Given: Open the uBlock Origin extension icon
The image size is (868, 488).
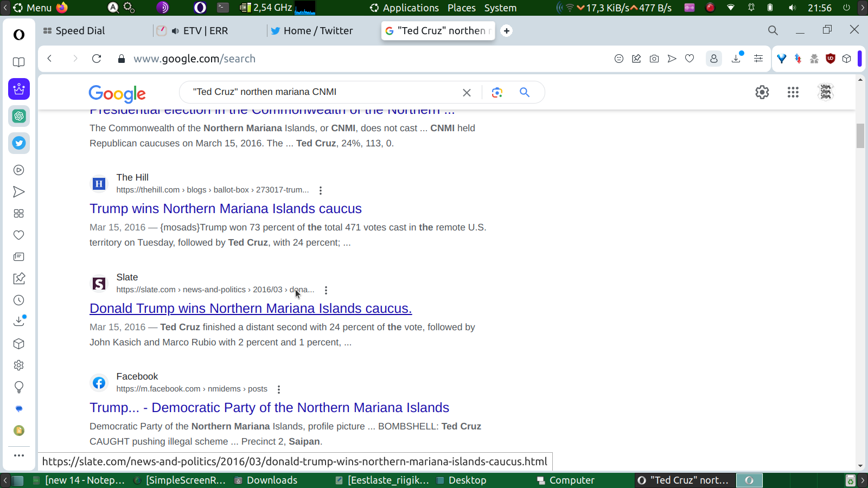Looking at the screenshot, I should coord(831,59).
